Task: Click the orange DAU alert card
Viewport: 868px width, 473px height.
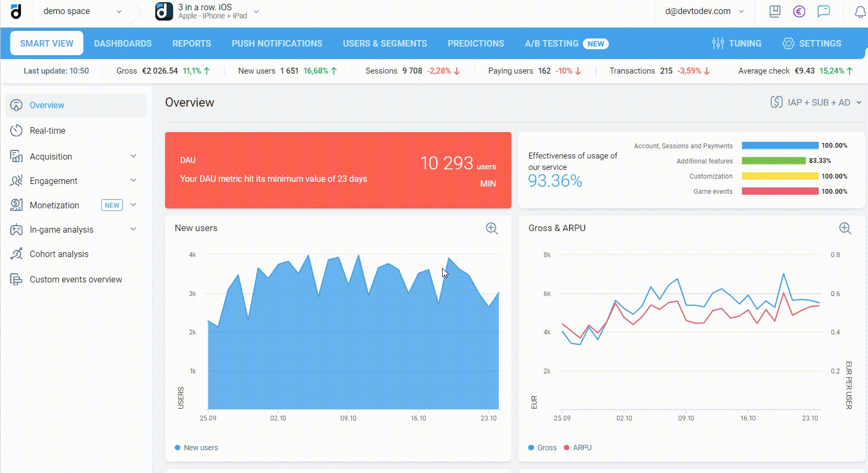Action: [338, 170]
